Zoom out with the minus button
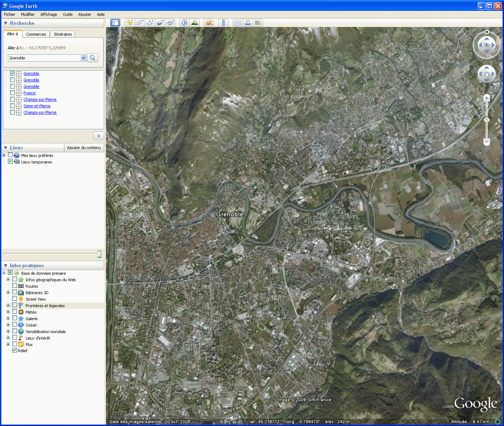 click(x=487, y=142)
